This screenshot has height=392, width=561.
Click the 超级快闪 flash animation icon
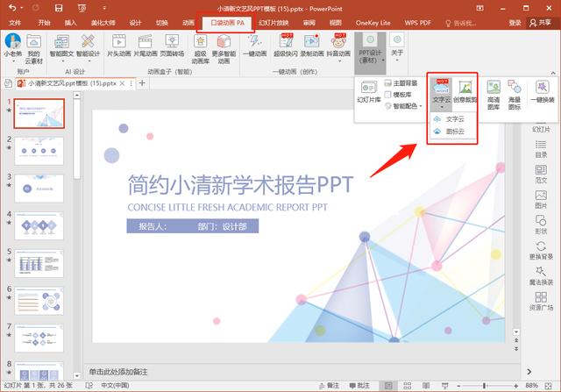tap(286, 46)
